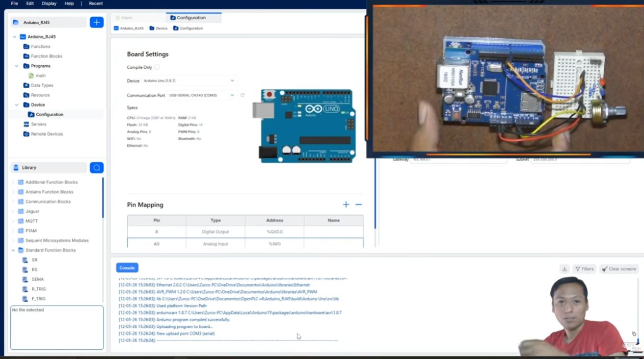This screenshot has width=644, height=359.
Task: Select the Analog Input type cell
Action: point(216,243)
